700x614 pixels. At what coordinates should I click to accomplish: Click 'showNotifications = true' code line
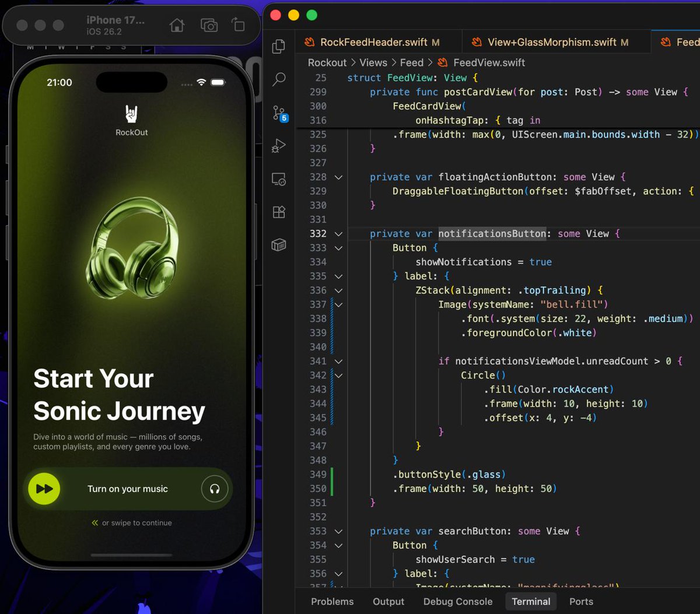click(x=484, y=262)
